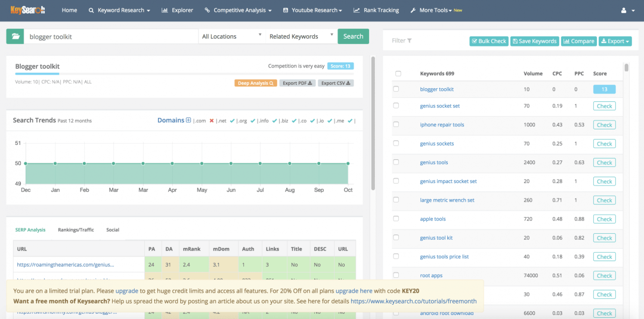644x319 pixels.
Task: Check the large metric wrench set checkbox
Action: [396, 200]
